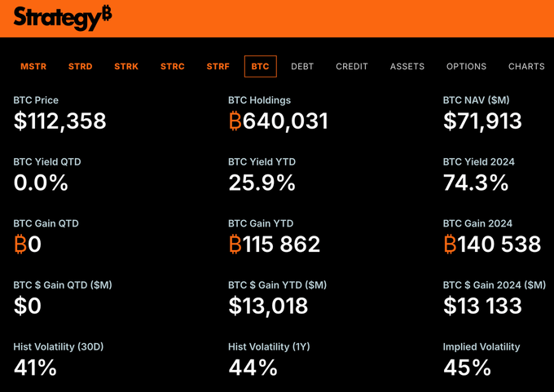Open the OPTIONS tab
The height and width of the screenshot is (392, 554).
(x=466, y=66)
